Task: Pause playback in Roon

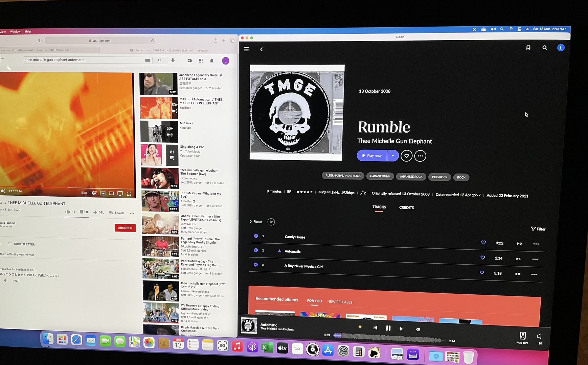Action: tap(388, 328)
